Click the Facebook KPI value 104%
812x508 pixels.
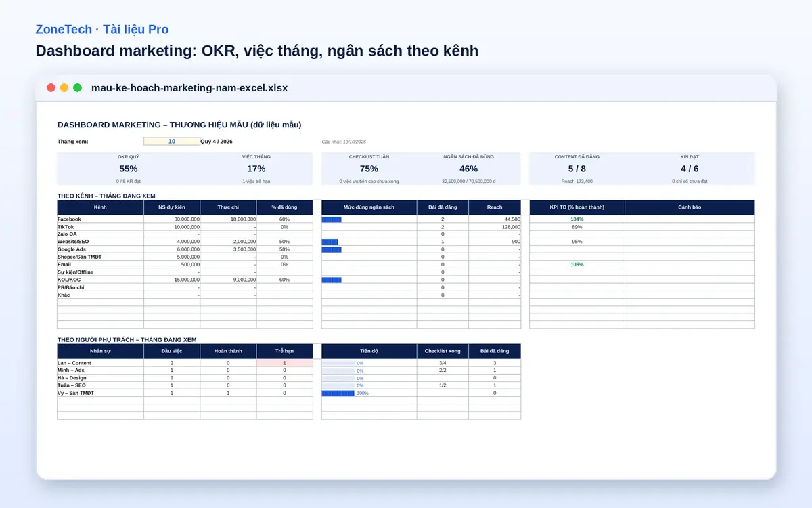(x=577, y=219)
